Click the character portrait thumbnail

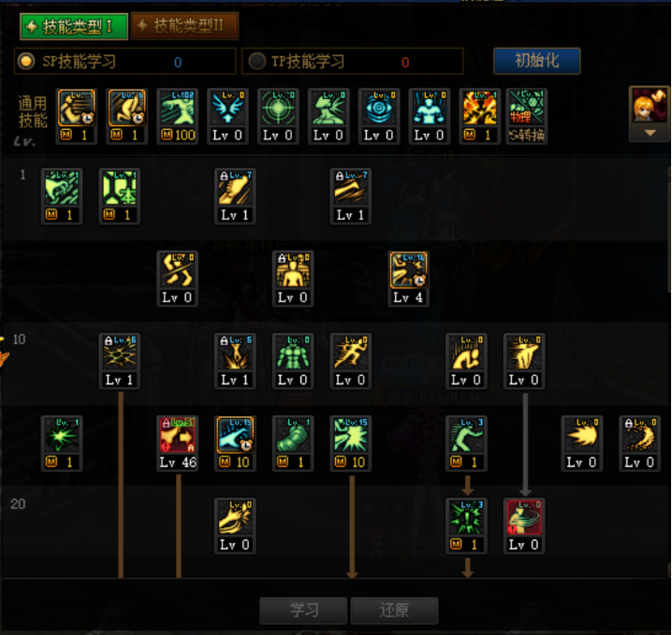pos(650,106)
